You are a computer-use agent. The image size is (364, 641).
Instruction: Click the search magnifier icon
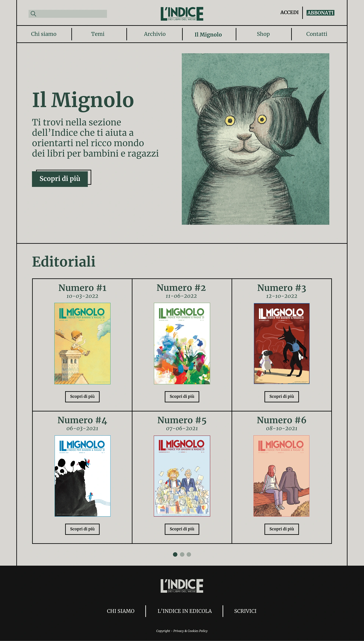(33, 14)
